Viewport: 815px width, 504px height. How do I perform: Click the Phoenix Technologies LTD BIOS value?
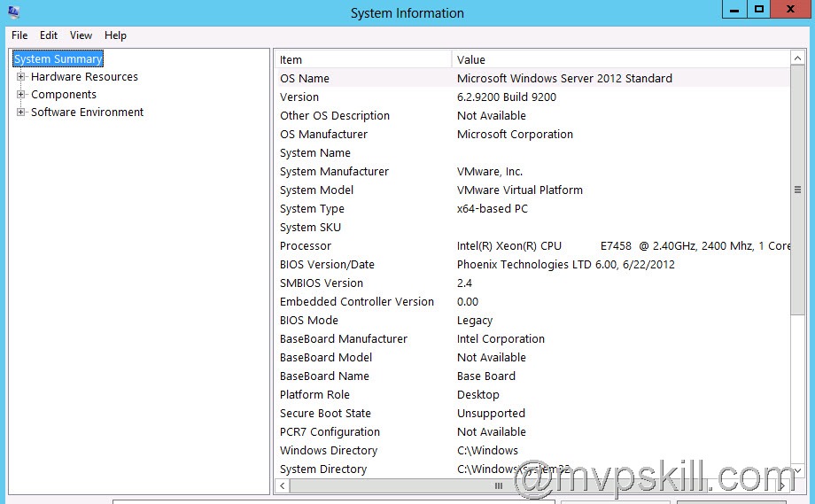[x=565, y=265]
